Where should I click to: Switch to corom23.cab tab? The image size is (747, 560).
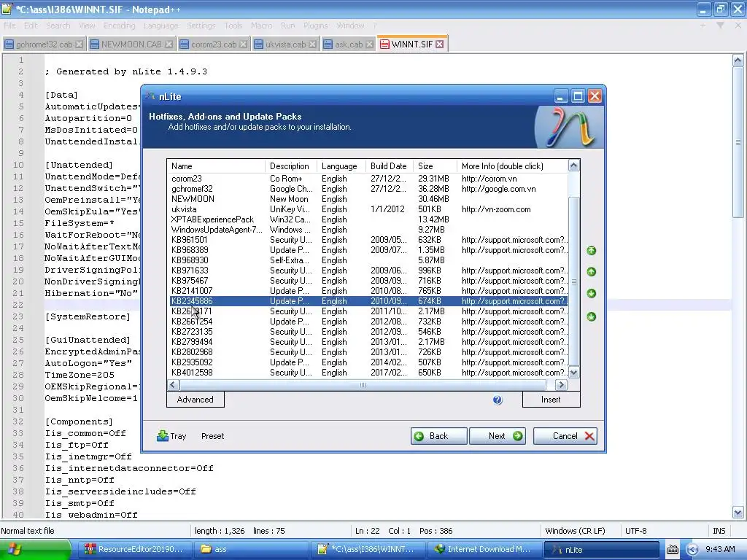pos(213,44)
